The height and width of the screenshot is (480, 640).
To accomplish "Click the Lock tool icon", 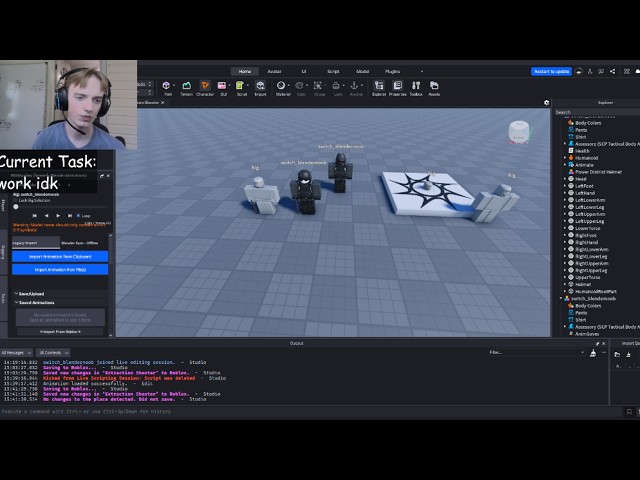I will (336, 85).
